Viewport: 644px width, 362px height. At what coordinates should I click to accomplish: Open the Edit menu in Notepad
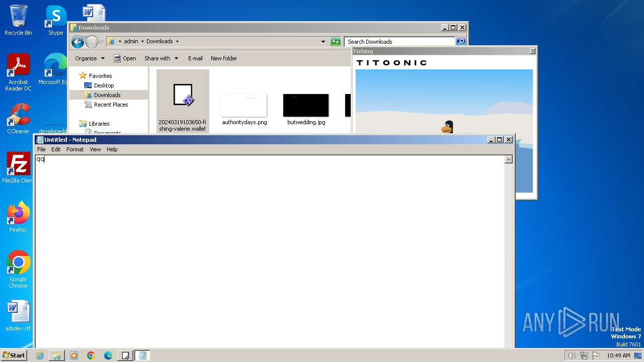coord(56,149)
